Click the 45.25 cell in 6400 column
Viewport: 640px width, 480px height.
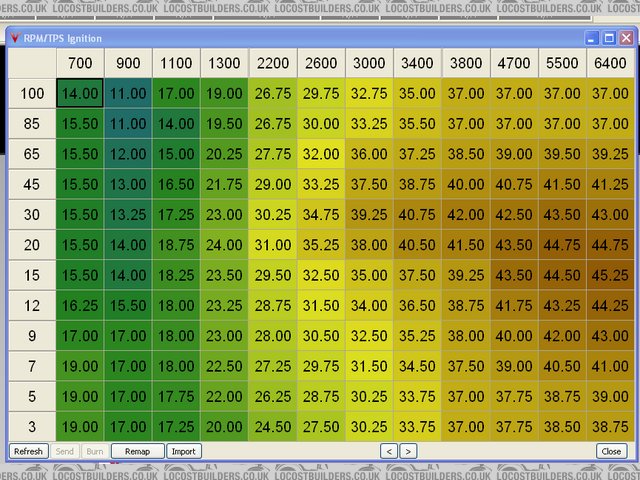610,275
